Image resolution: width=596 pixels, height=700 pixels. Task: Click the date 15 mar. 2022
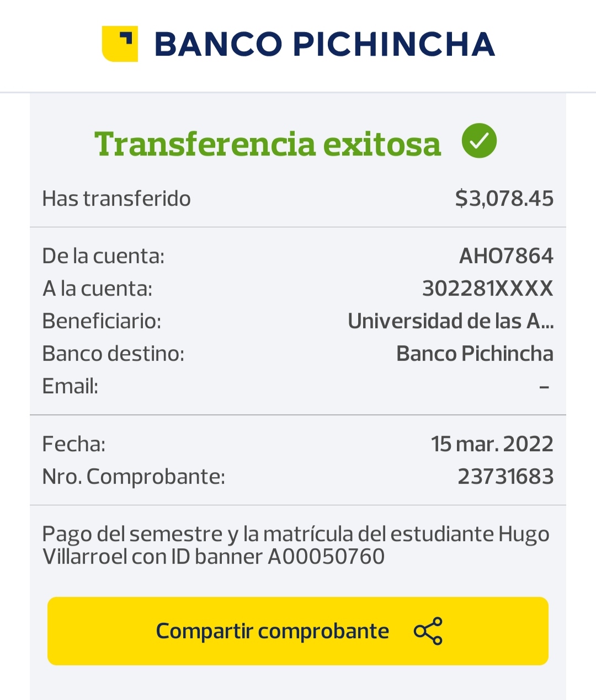pyautogui.click(x=492, y=444)
